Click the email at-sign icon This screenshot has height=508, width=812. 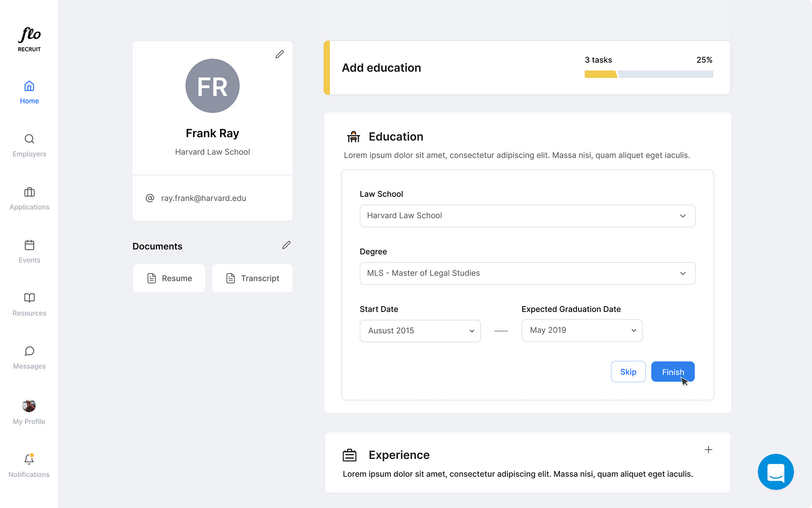pyautogui.click(x=150, y=198)
